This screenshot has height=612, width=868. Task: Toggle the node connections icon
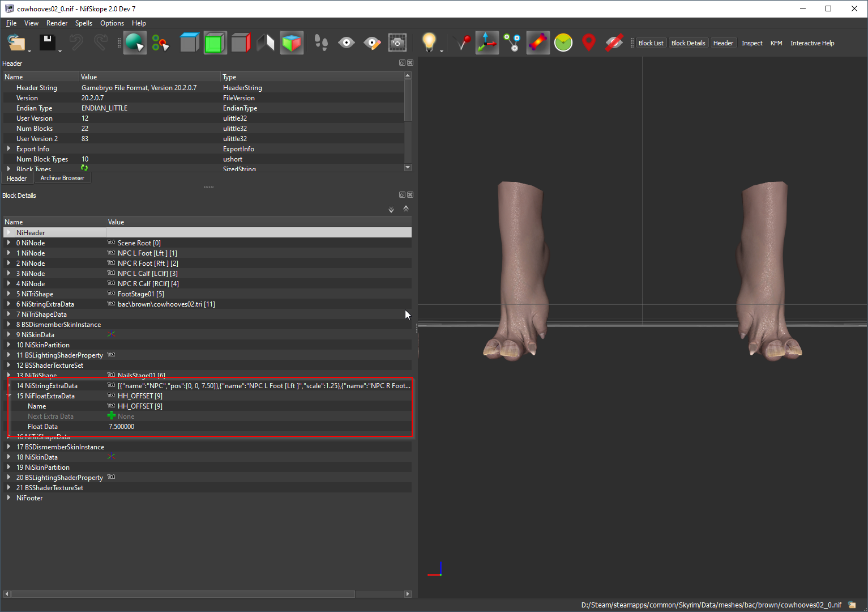(x=512, y=43)
